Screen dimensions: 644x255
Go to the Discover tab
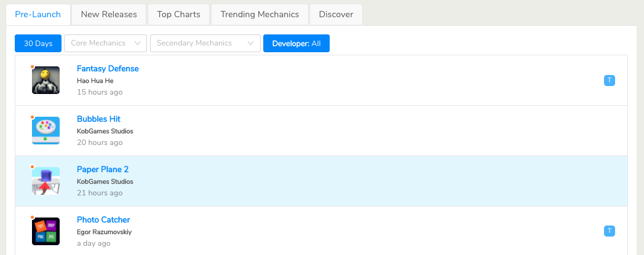(336, 14)
